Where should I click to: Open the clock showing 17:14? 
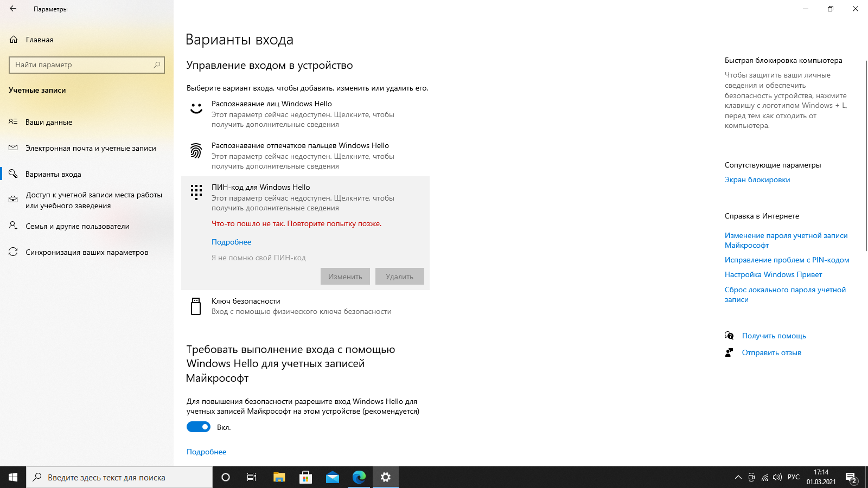tap(821, 477)
